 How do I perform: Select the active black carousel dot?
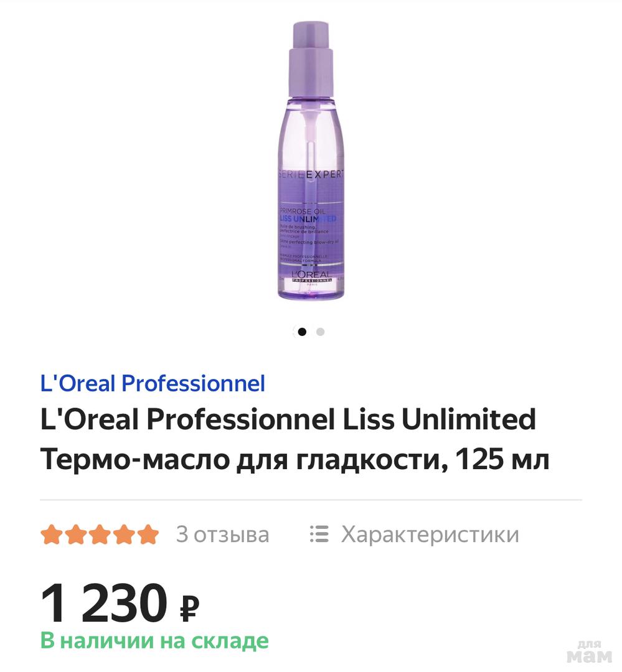(302, 332)
